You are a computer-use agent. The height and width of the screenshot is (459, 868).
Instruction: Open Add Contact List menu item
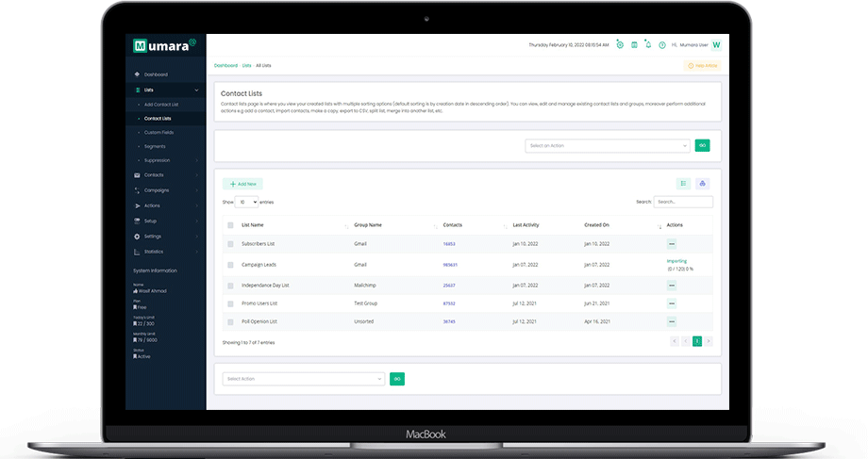[161, 105]
